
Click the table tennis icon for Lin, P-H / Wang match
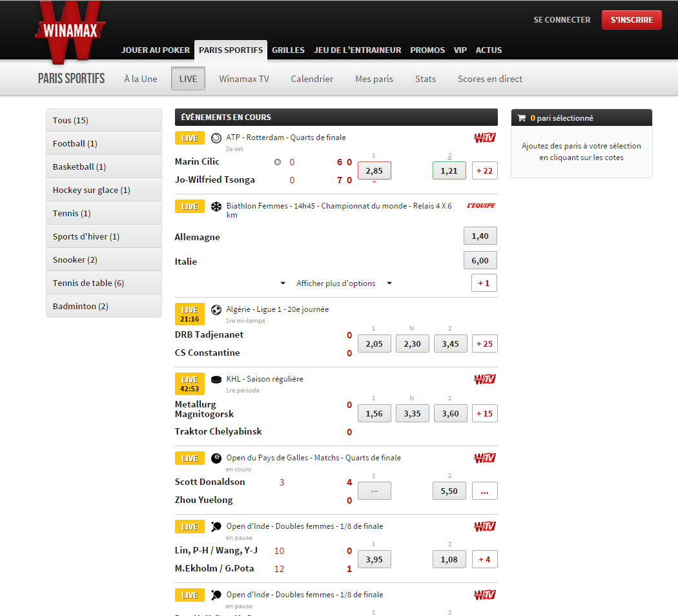216,526
